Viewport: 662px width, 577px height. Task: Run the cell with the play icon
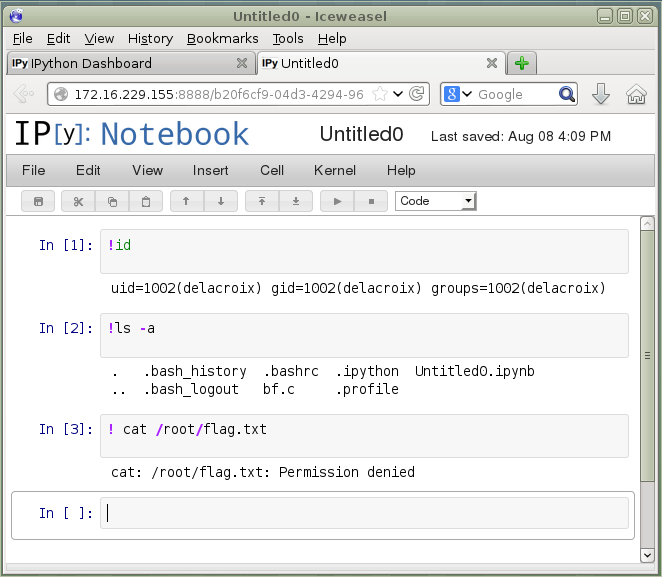tap(337, 201)
